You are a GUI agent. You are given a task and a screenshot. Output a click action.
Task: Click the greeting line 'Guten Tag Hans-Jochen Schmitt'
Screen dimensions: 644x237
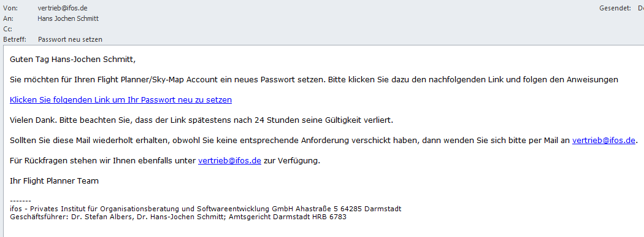[72, 60]
